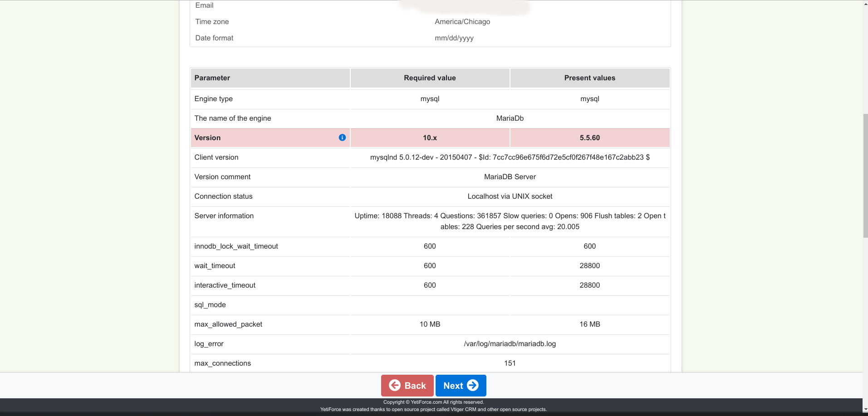Click the Engine type parameter cell
Viewport: 868px width, 416px height.
tap(270, 99)
